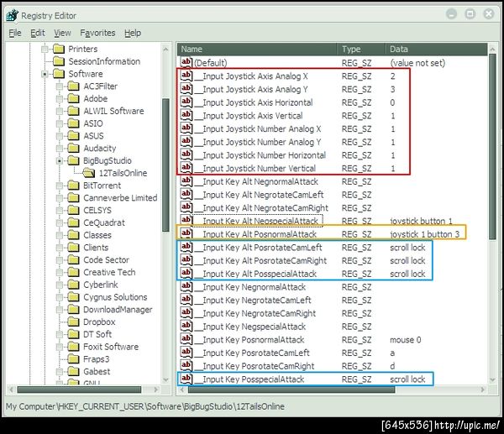Viewport: 504px width, 434px height.
Task: Select the AC3Filter folder icon
Action: click(x=74, y=86)
